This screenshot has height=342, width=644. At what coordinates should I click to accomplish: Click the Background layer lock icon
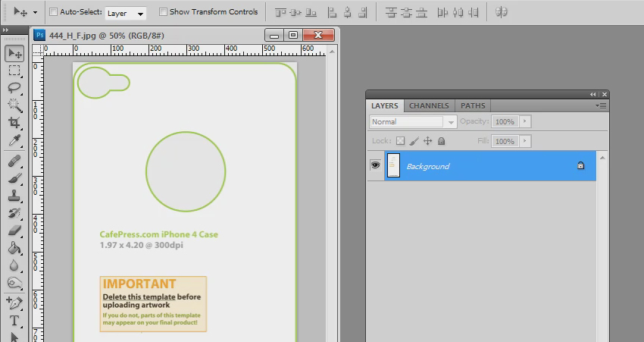[581, 165]
